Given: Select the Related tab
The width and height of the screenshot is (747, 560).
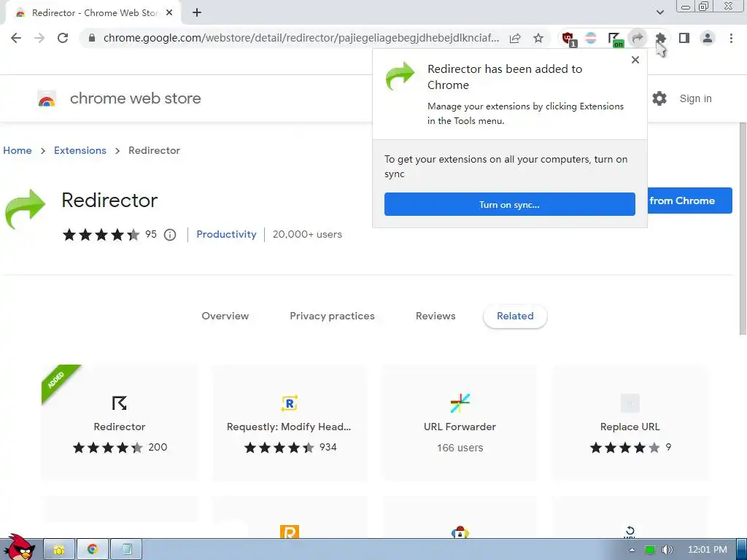Looking at the screenshot, I should coord(515,316).
